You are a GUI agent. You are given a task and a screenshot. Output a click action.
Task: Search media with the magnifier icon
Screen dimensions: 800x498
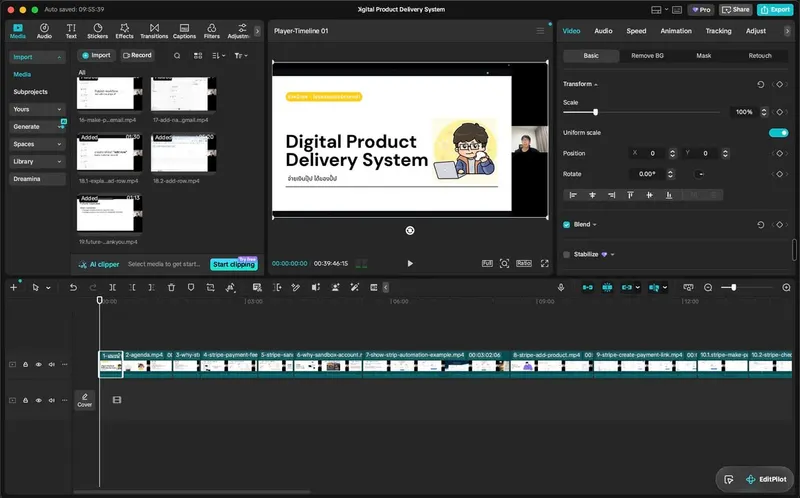tap(177, 56)
